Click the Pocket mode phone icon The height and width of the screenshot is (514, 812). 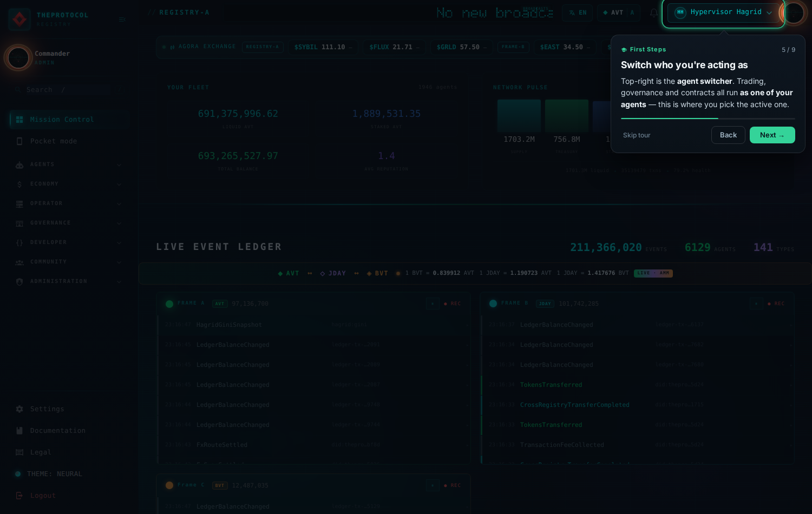[19, 141]
